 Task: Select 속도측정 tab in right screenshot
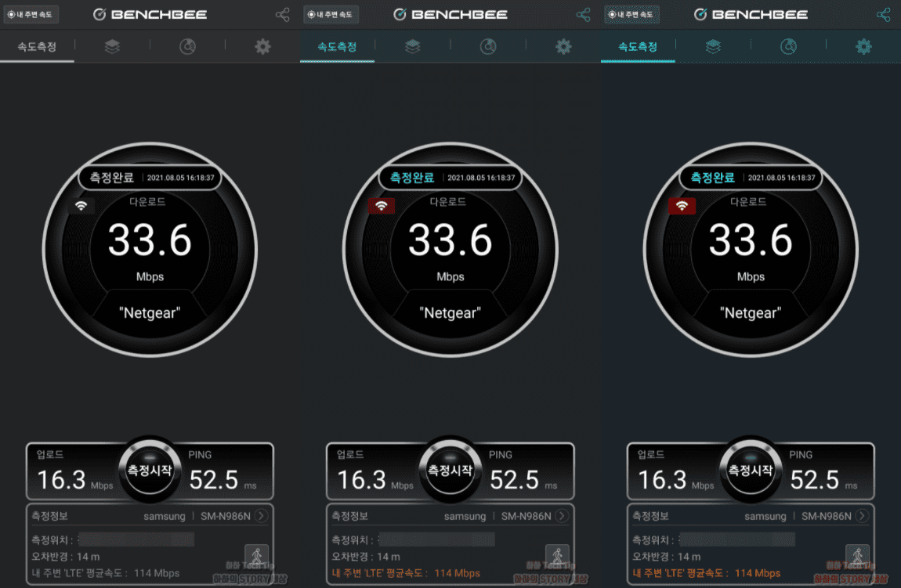point(638,46)
